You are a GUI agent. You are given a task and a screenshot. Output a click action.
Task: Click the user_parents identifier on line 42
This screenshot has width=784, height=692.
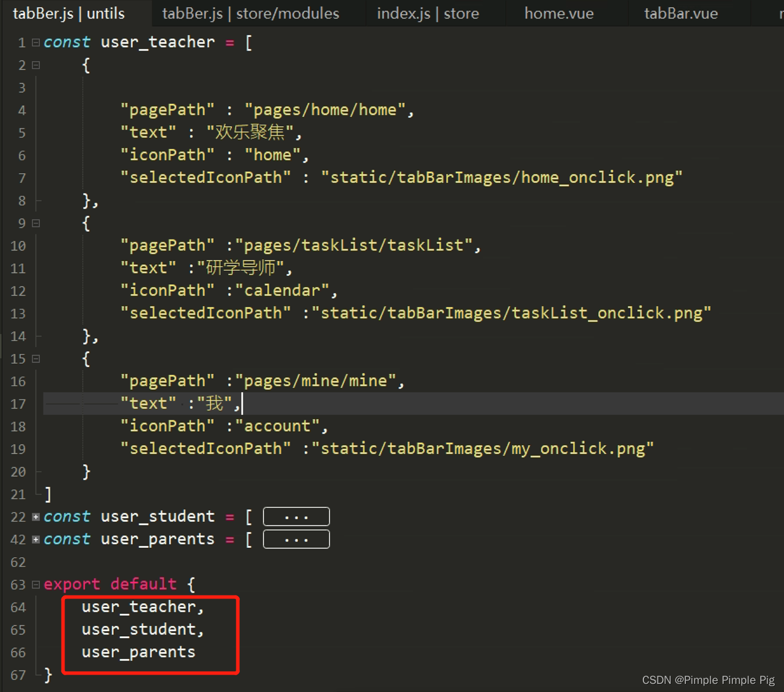click(157, 539)
